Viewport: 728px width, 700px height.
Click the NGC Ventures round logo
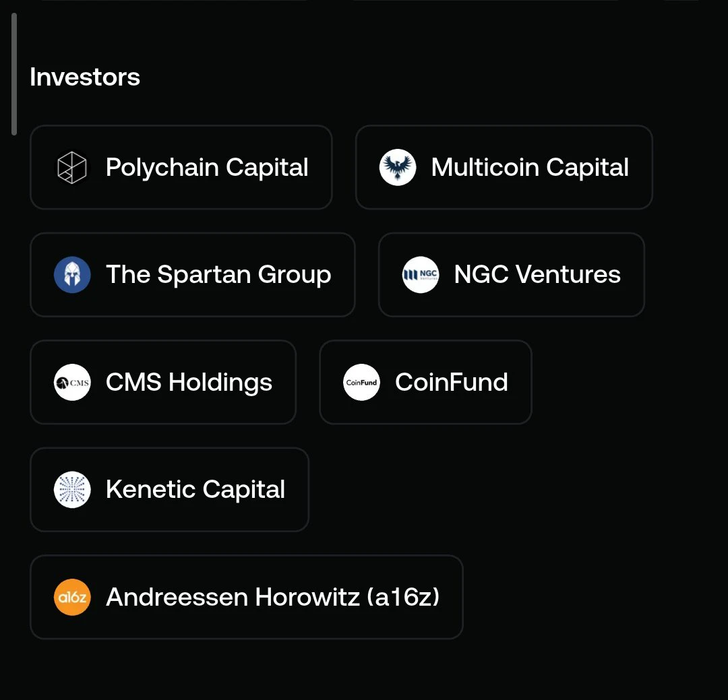420,274
